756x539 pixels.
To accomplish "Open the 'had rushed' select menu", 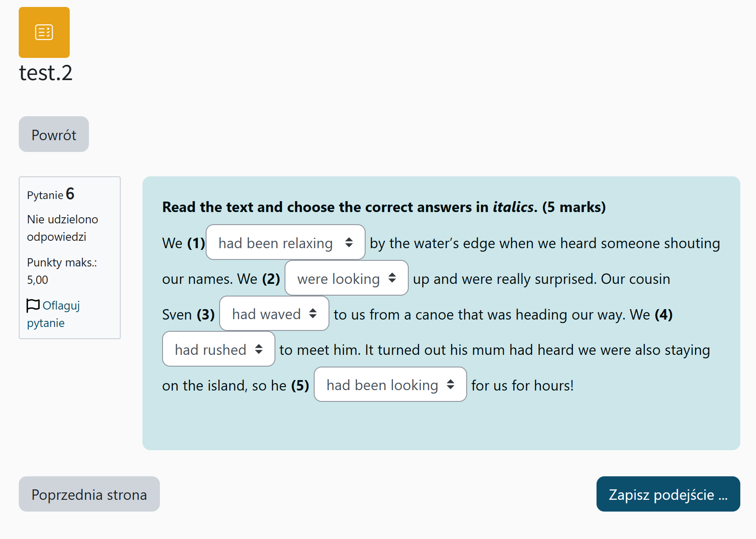I will pyautogui.click(x=218, y=349).
